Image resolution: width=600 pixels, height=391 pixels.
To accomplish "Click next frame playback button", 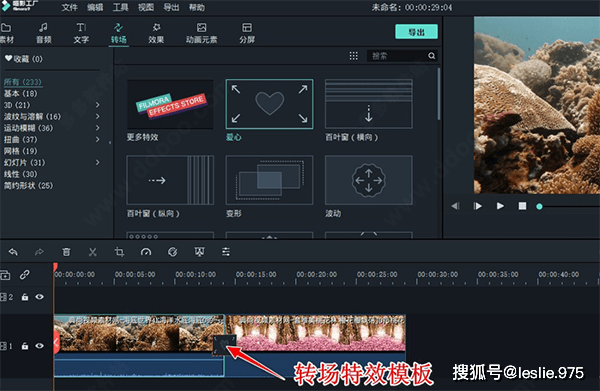I will point(477,206).
